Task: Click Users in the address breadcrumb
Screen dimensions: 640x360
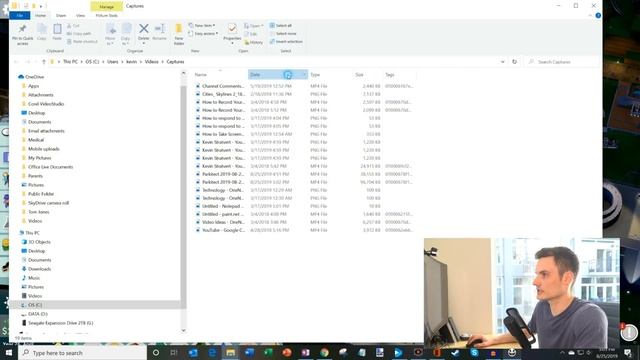Action: 113,62
